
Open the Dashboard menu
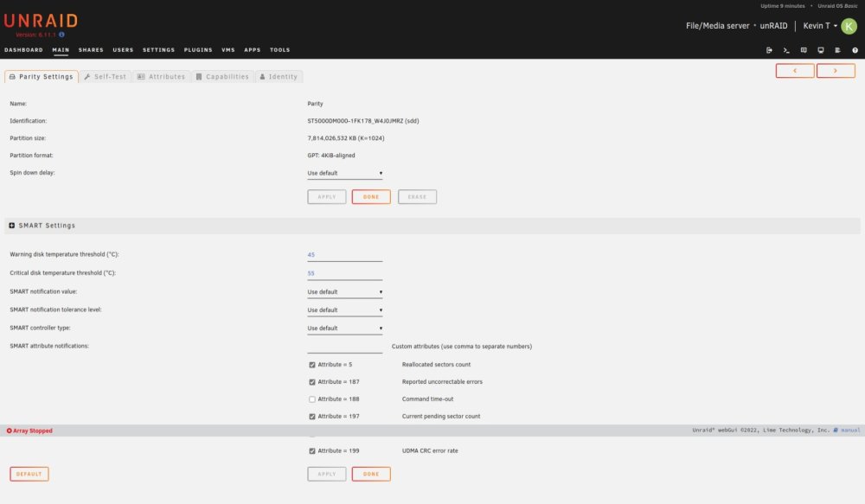click(x=23, y=50)
